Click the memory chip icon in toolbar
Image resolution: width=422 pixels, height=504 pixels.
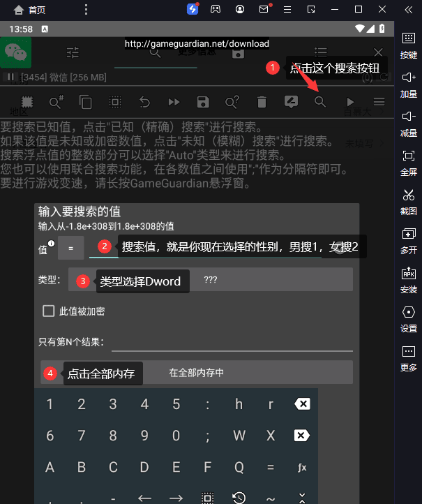[27, 102]
